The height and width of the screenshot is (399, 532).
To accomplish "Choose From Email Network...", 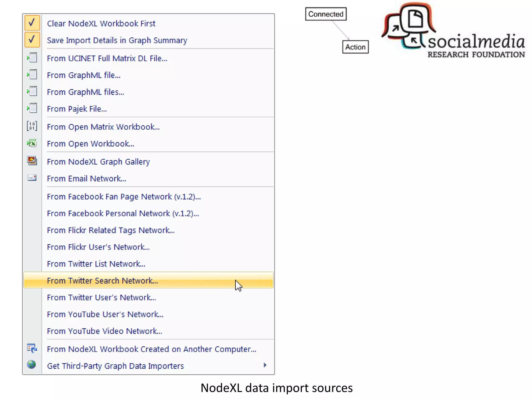I will point(87,179).
